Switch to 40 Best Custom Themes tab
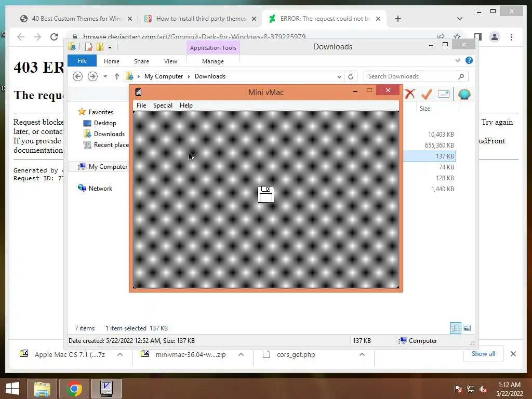This screenshot has width=532, height=399. [77, 19]
